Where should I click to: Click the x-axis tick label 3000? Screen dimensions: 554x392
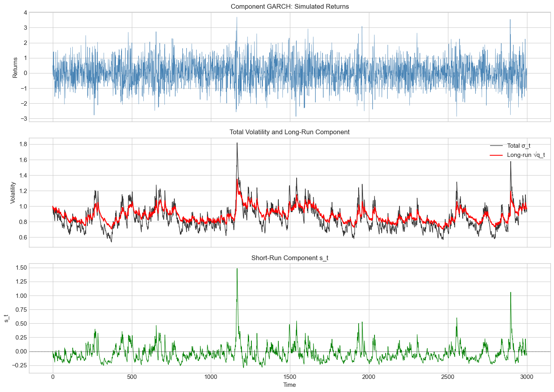click(527, 377)
